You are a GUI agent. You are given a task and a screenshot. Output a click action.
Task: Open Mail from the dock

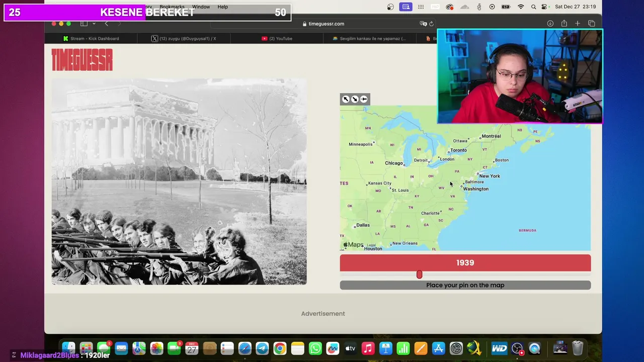pyautogui.click(x=121, y=348)
